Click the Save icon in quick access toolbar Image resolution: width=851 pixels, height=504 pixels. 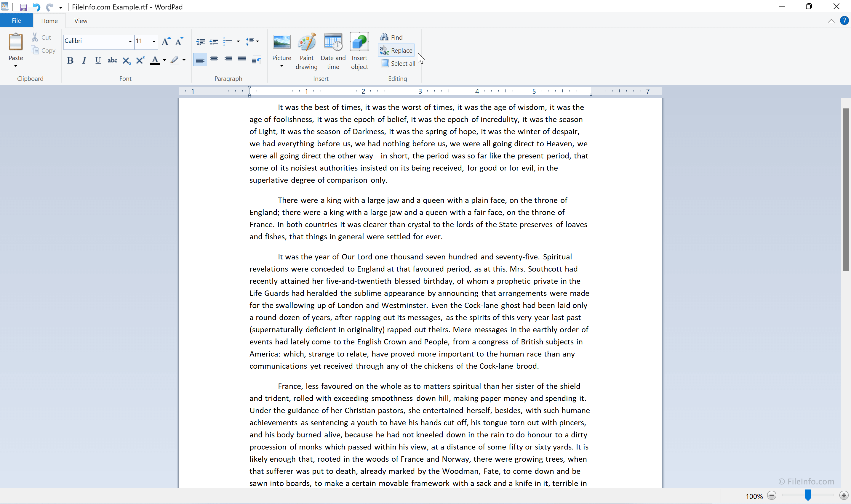tap(23, 7)
